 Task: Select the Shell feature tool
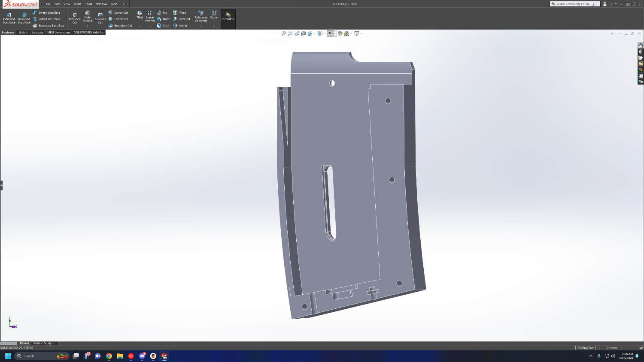(163, 26)
